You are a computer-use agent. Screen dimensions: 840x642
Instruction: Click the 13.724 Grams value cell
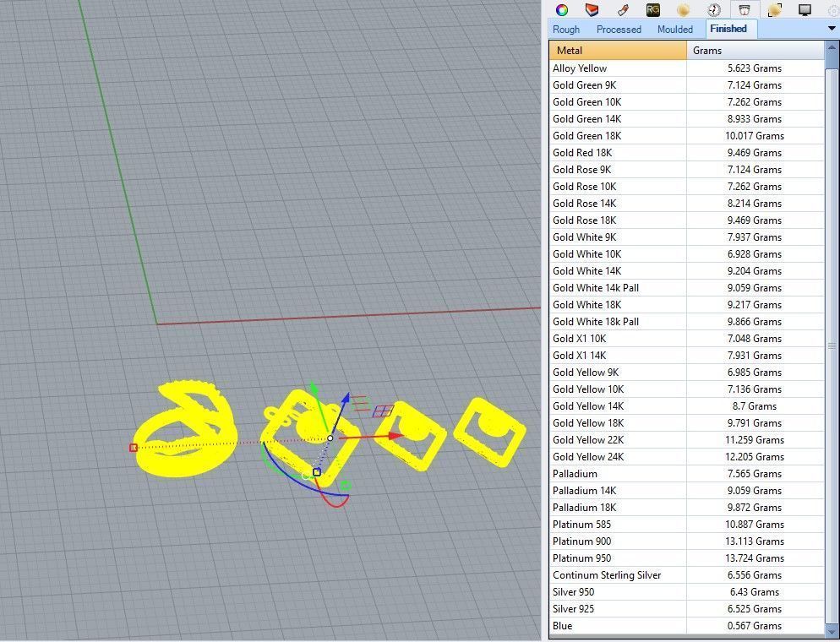point(755,558)
